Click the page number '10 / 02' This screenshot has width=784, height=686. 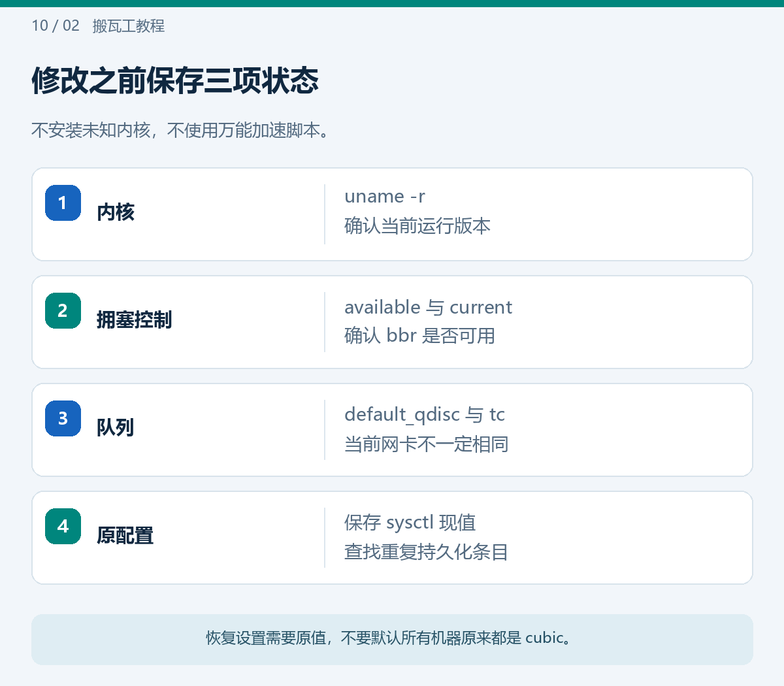(x=56, y=25)
